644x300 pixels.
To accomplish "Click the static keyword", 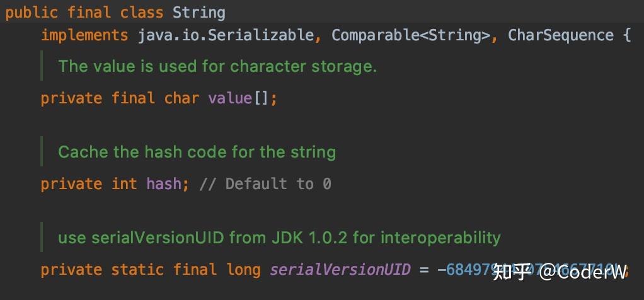I will pos(137,270).
